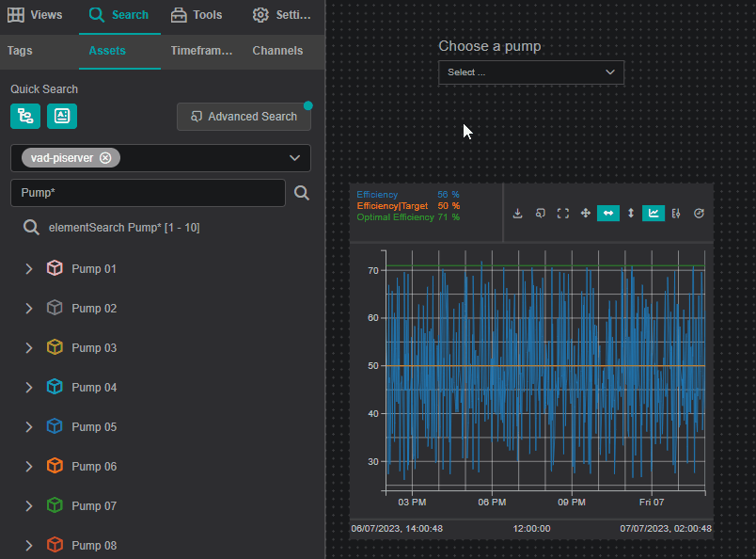756x559 pixels.
Task: Open the Views menu
Action: [x=35, y=15]
